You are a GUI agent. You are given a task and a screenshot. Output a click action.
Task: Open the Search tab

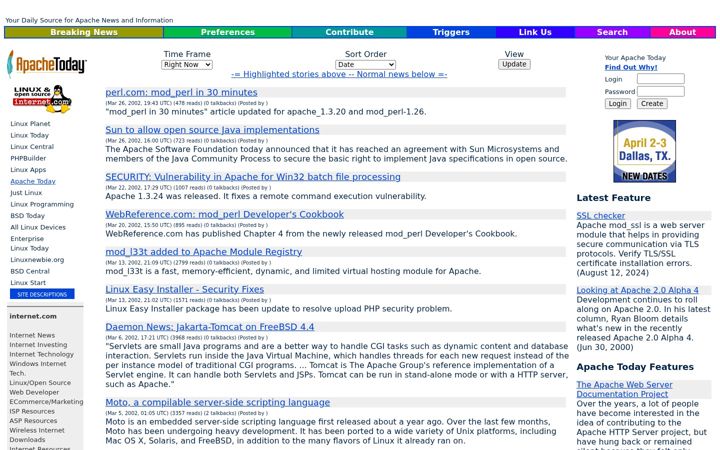612,32
